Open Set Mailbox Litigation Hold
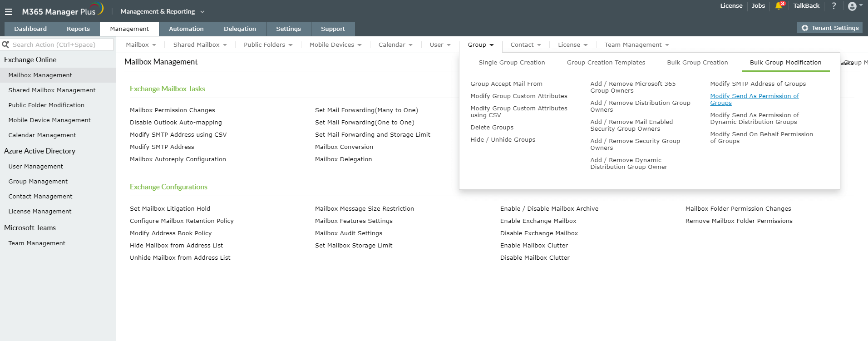The height and width of the screenshot is (341, 868). [x=170, y=209]
